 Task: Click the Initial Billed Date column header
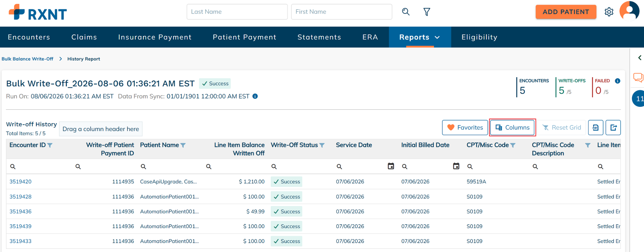[x=425, y=145]
